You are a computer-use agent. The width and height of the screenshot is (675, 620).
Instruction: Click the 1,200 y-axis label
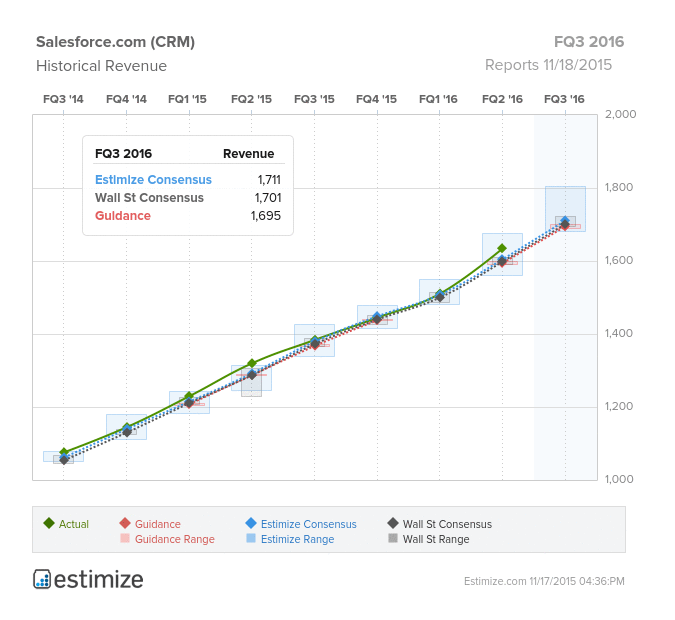[619, 406]
